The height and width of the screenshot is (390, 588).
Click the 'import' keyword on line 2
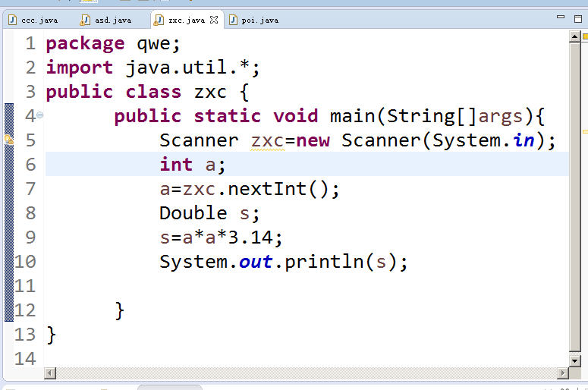80,68
